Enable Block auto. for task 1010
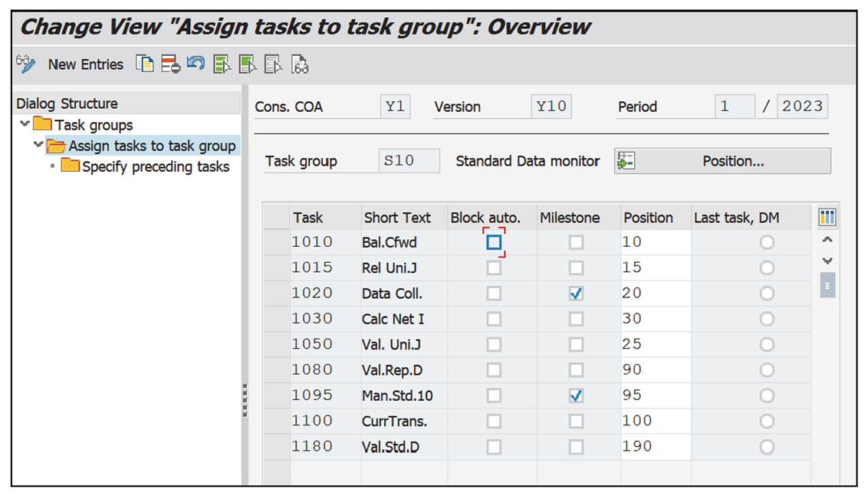 493,241
